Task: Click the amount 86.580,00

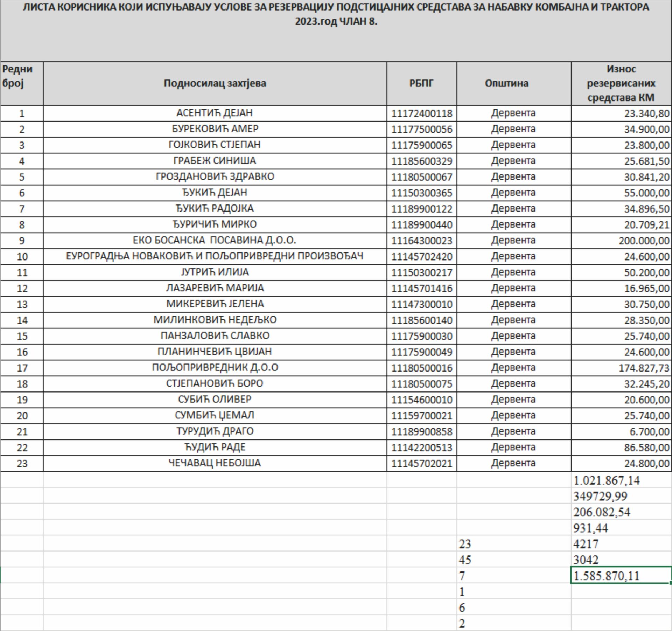Action: (621, 448)
